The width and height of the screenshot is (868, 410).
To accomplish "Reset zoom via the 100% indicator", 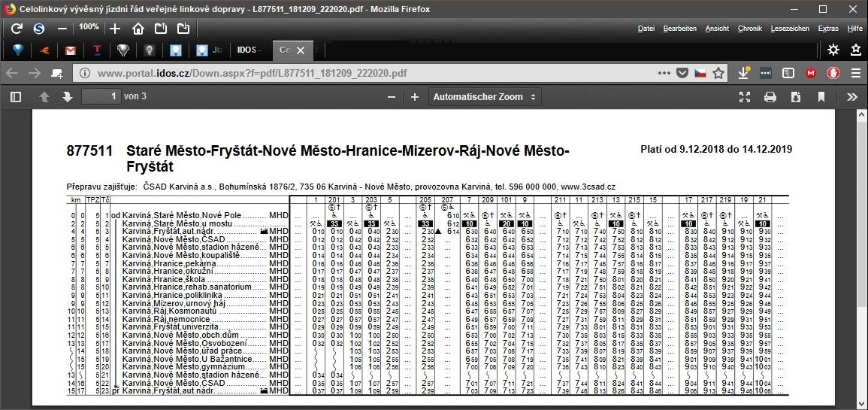I will [89, 27].
